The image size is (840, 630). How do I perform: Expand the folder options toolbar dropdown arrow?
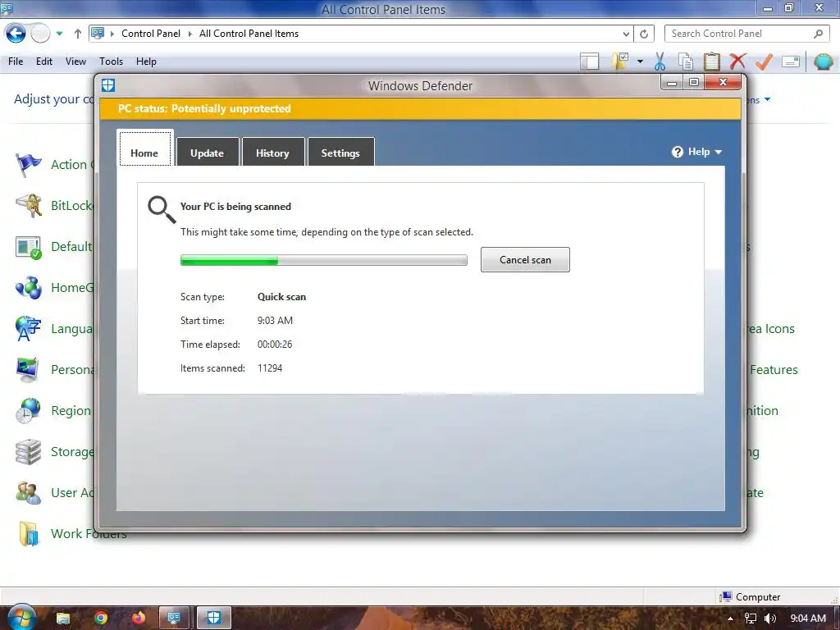640,62
